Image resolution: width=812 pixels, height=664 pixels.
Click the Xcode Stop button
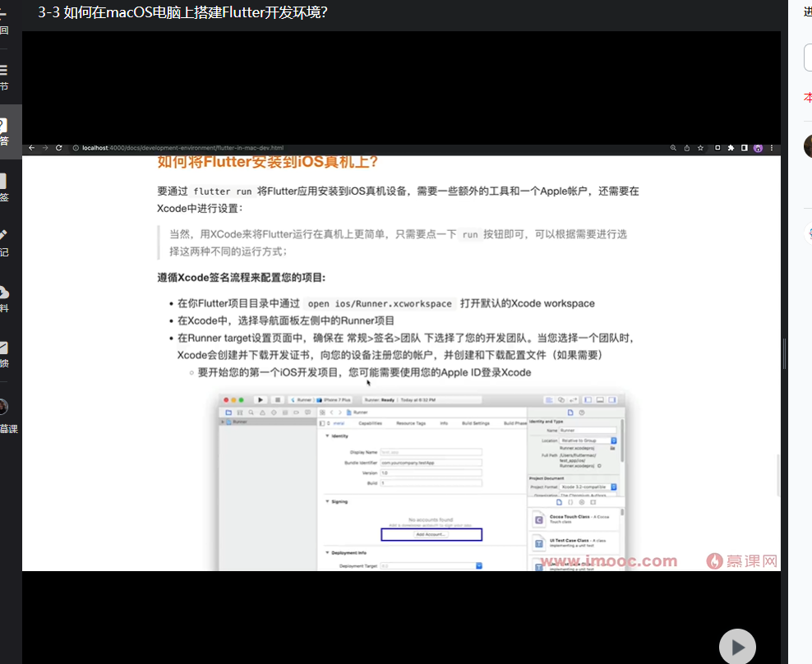pyautogui.click(x=278, y=400)
